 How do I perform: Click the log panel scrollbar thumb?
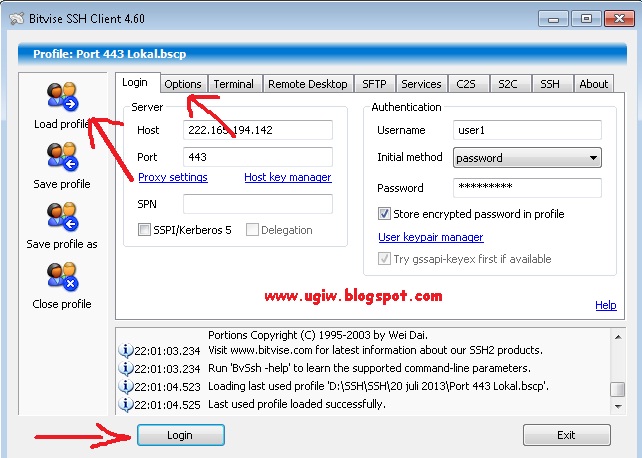(x=617, y=389)
